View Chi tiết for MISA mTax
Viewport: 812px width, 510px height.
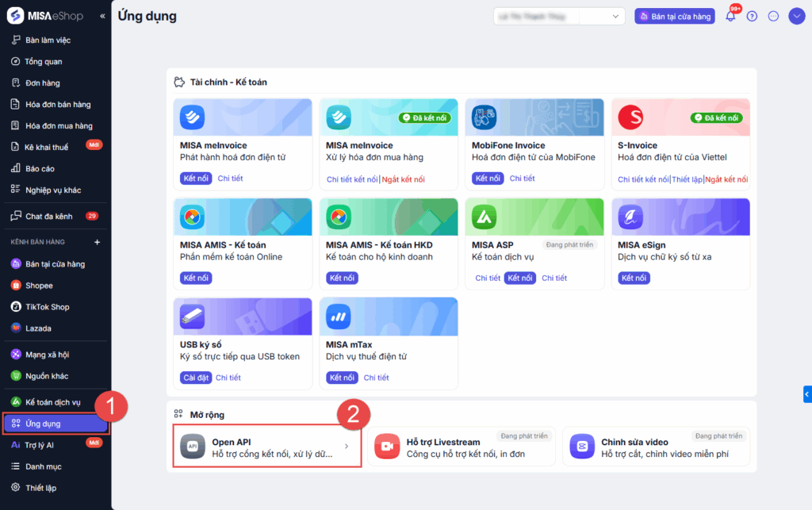[x=376, y=378]
